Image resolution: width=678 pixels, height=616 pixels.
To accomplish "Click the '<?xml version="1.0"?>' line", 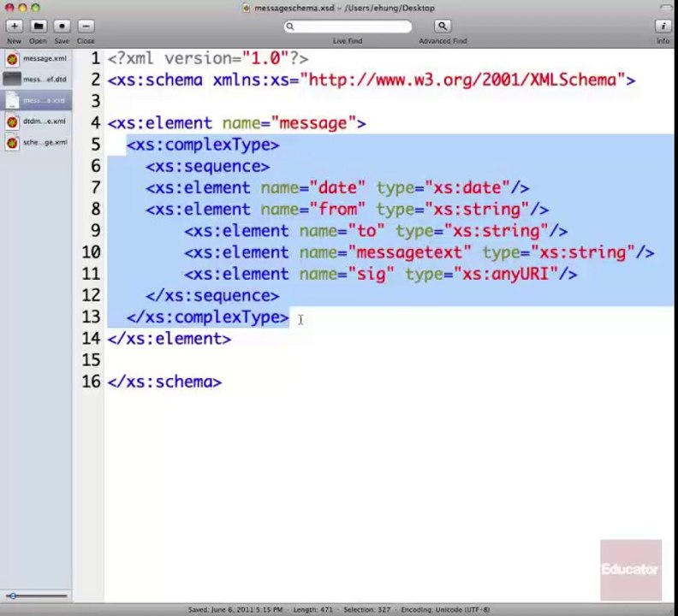I will pyautogui.click(x=208, y=58).
